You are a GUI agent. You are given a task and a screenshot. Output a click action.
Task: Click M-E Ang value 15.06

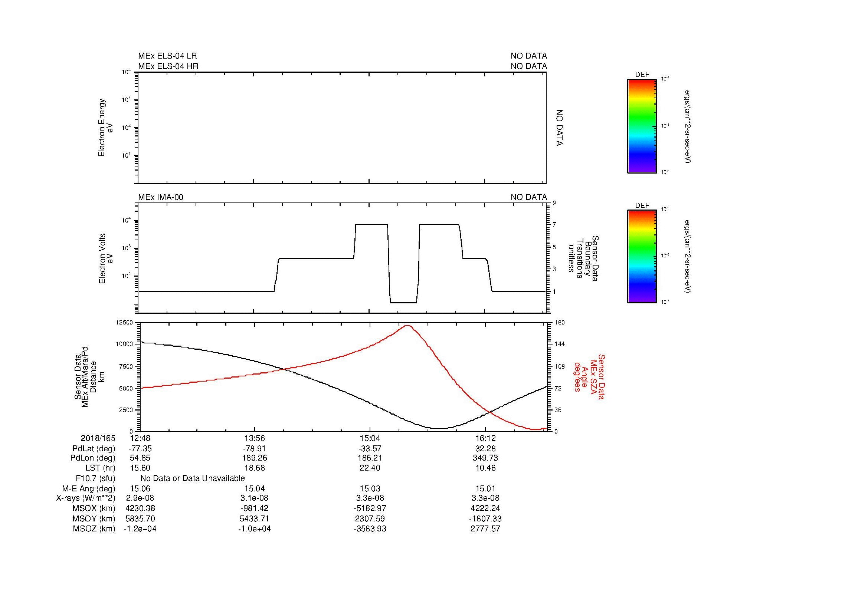tap(140, 489)
